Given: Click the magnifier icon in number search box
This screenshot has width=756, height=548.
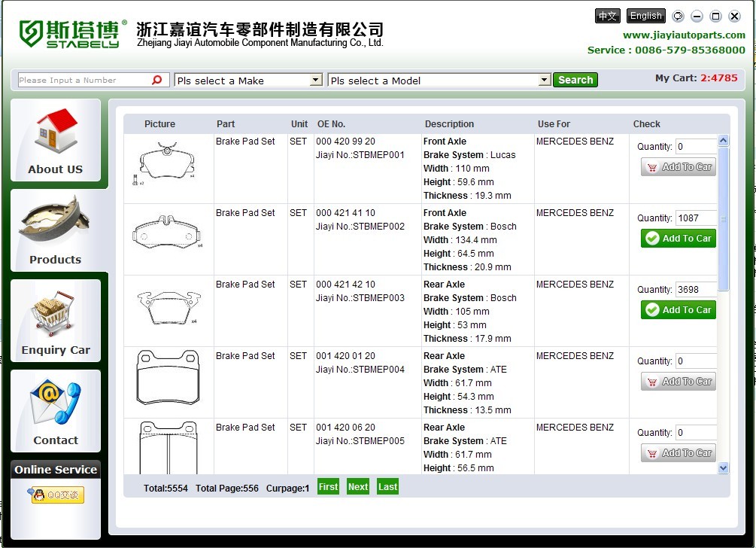Looking at the screenshot, I should 156,80.
